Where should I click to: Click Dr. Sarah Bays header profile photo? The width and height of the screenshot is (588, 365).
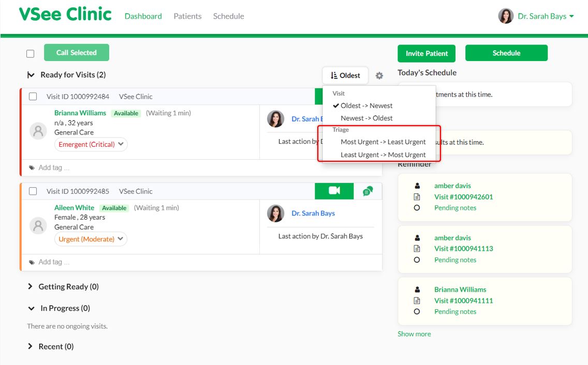(506, 16)
